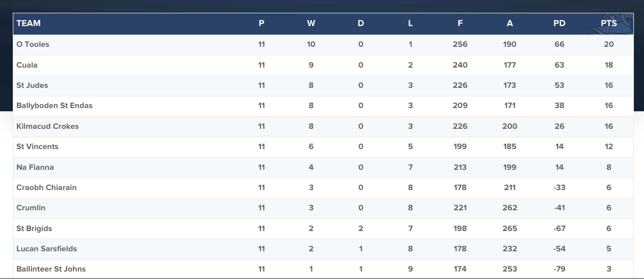The image size is (644, 279).
Task: Click the St Brigids team name
Action: 34,228
